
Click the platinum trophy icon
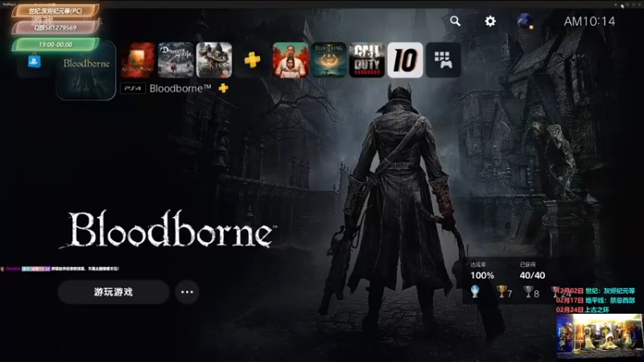coord(475,292)
